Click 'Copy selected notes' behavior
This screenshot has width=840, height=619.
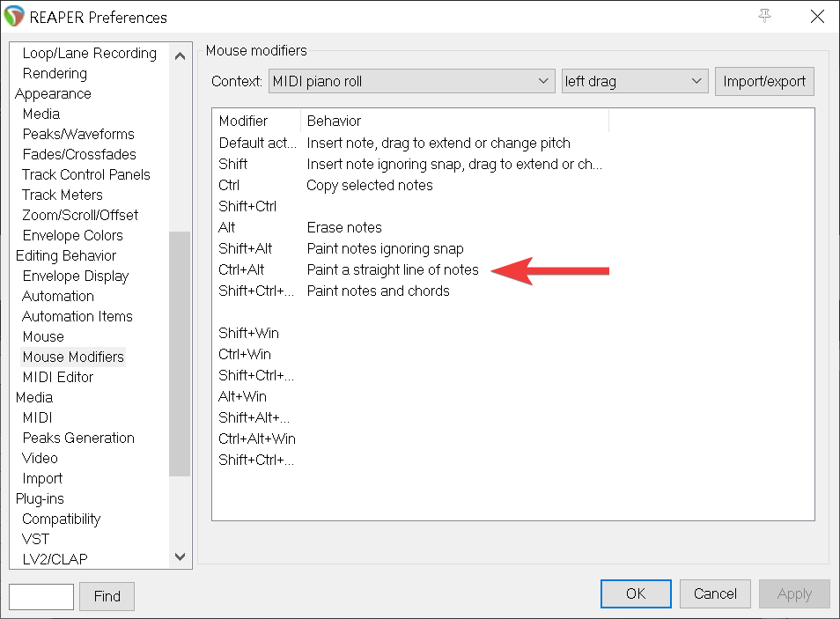pos(370,186)
